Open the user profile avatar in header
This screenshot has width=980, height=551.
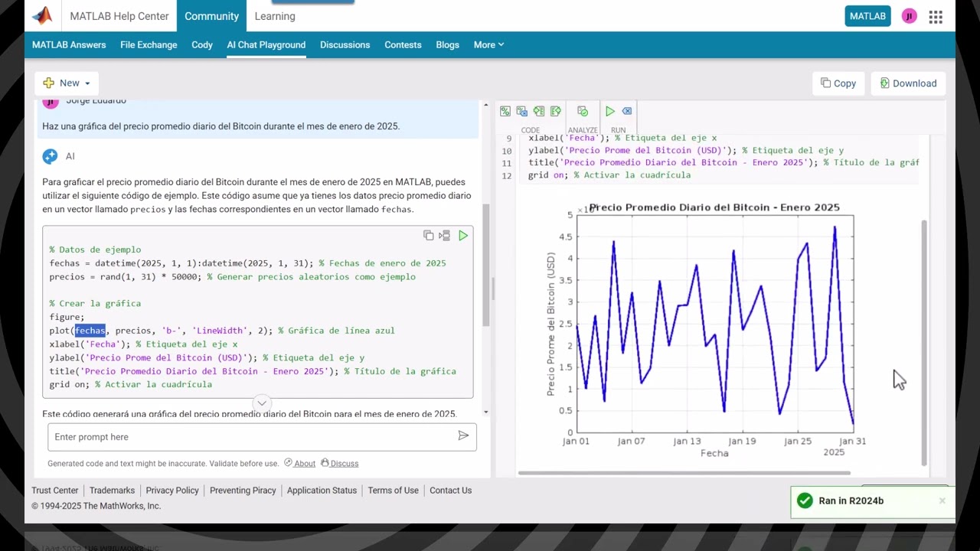[x=909, y=16]
